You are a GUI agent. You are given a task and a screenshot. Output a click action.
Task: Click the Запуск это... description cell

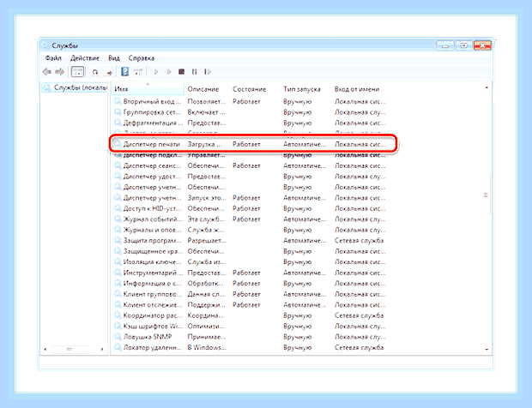click(207, 197)
